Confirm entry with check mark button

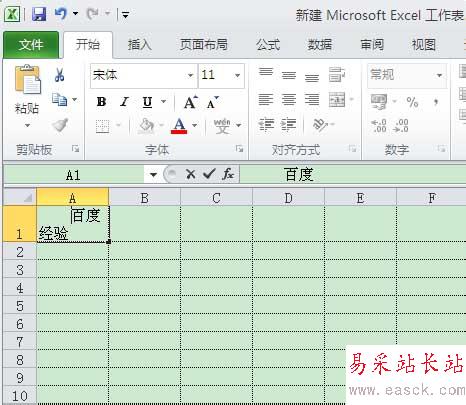[x=209, y=174]
